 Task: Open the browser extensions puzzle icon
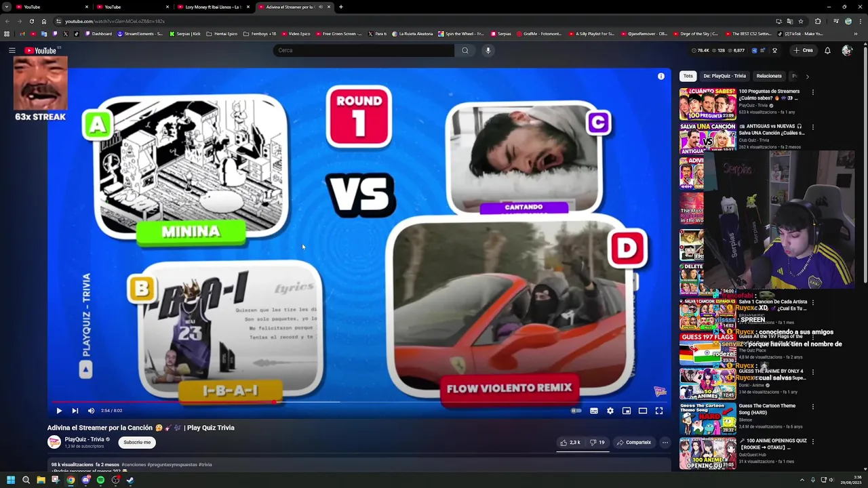[x=817, y=21]
